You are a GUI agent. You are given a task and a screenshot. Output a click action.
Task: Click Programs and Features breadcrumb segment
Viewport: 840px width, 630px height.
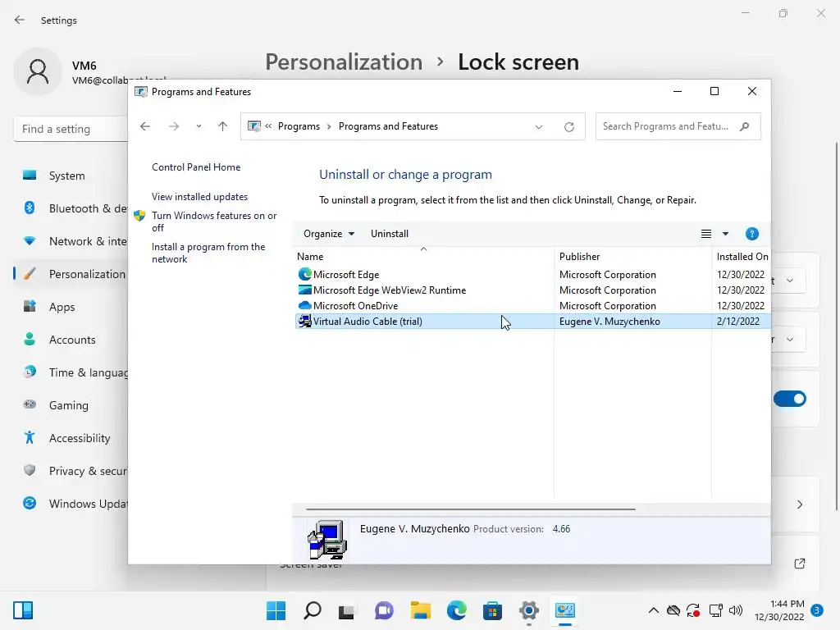coord(388,126)
